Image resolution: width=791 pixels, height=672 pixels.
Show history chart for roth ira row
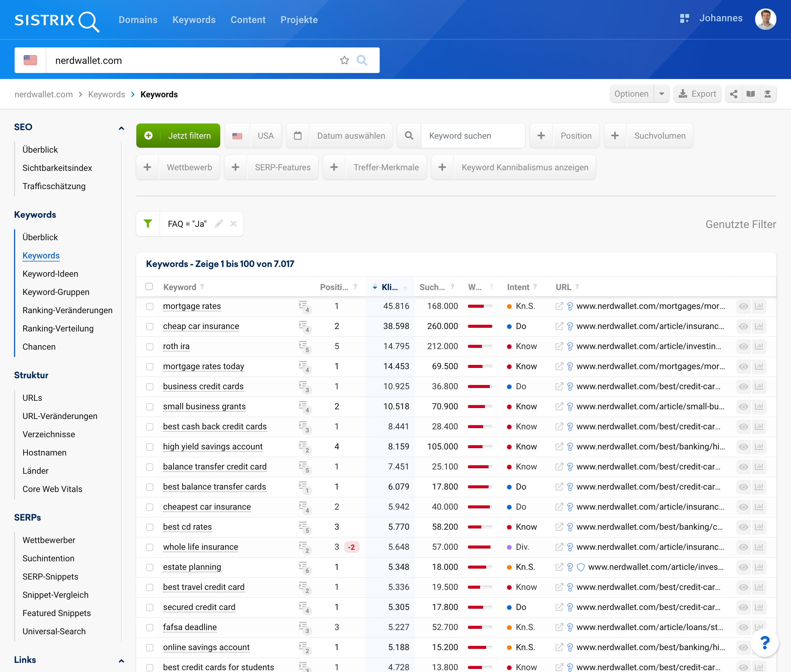point(759,346)
